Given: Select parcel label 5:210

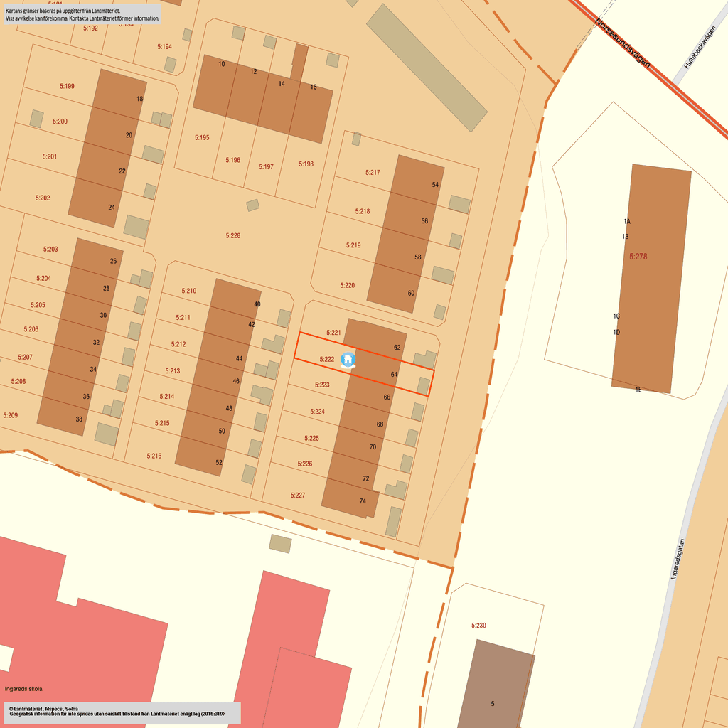Looking at the screenshot, I should 189,291.
